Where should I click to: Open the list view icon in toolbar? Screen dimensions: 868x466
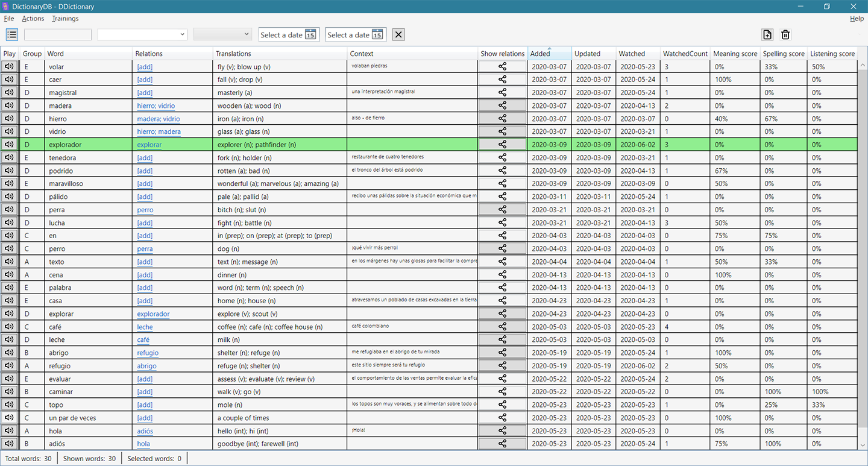point(11,34)
